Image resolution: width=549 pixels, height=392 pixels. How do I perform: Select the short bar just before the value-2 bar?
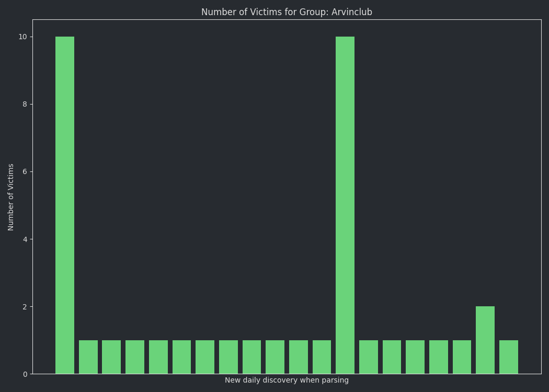point(462,357)
